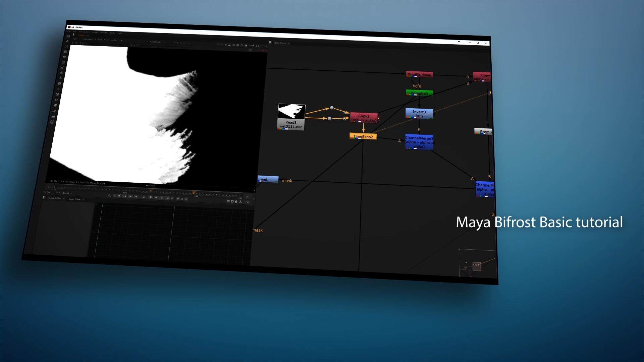Screen dimensions: 644x362
Task: Open the Color nodes wheel icon
Action: tap(64, 57)
